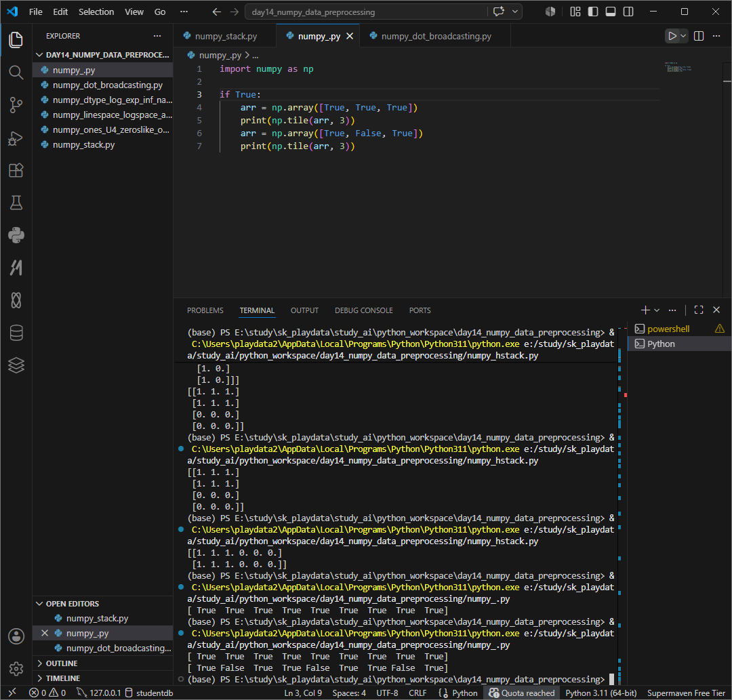Toggle Primary Side Bar visibility
Image resolution: width=732 pixels, height=700 pixels.
click(593, 12)
